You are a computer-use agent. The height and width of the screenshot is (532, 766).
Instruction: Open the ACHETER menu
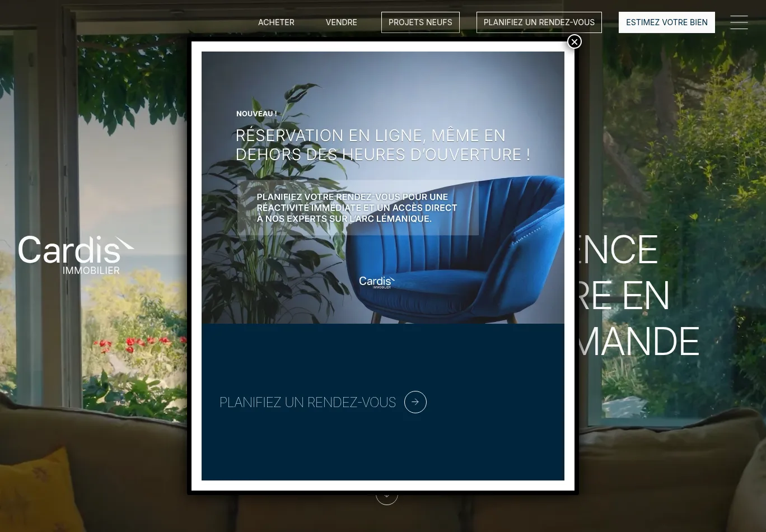pyautogui.click(x=276, y=22)
